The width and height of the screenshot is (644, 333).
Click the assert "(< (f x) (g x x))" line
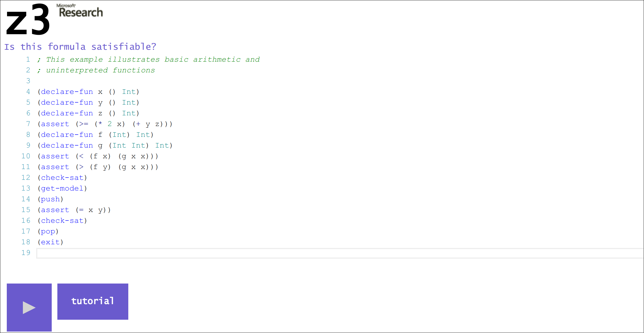click(98, 156)
